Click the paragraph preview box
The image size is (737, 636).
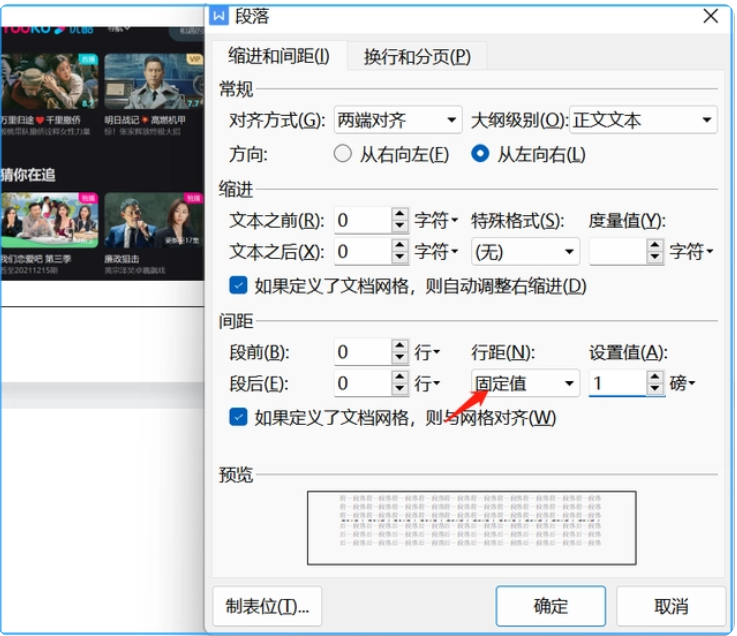471,528
